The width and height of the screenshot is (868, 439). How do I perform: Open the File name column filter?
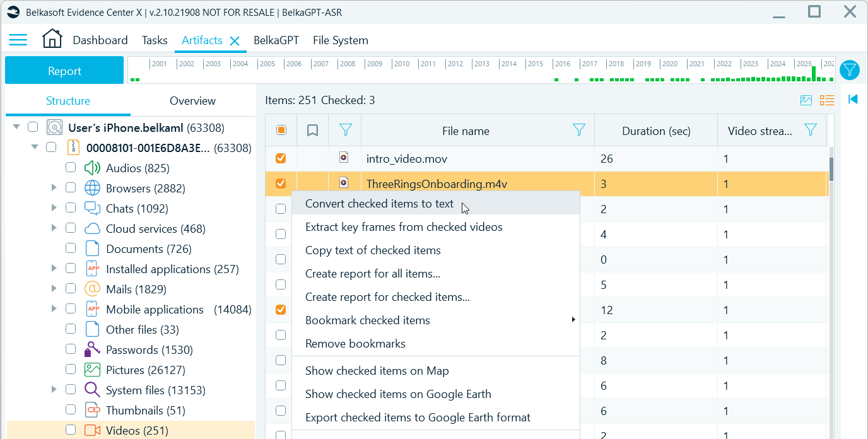[578, 130]
